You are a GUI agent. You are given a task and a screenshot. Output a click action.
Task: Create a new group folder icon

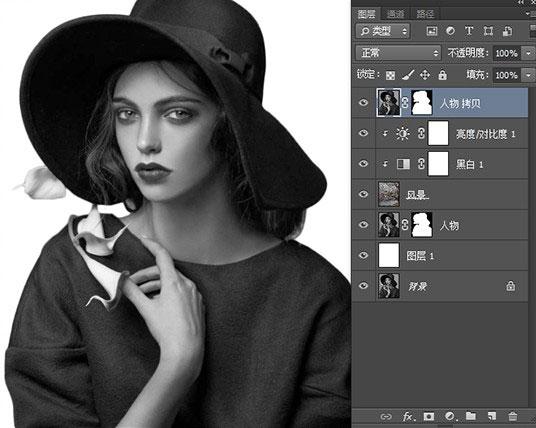point(471,416)
